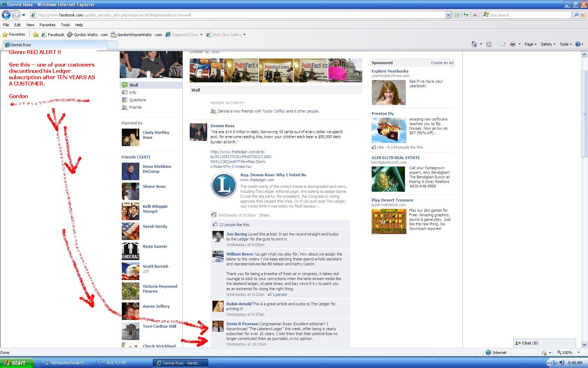Open the Help menu
Viewport: 588px width, 368px height.
[79, 25]
